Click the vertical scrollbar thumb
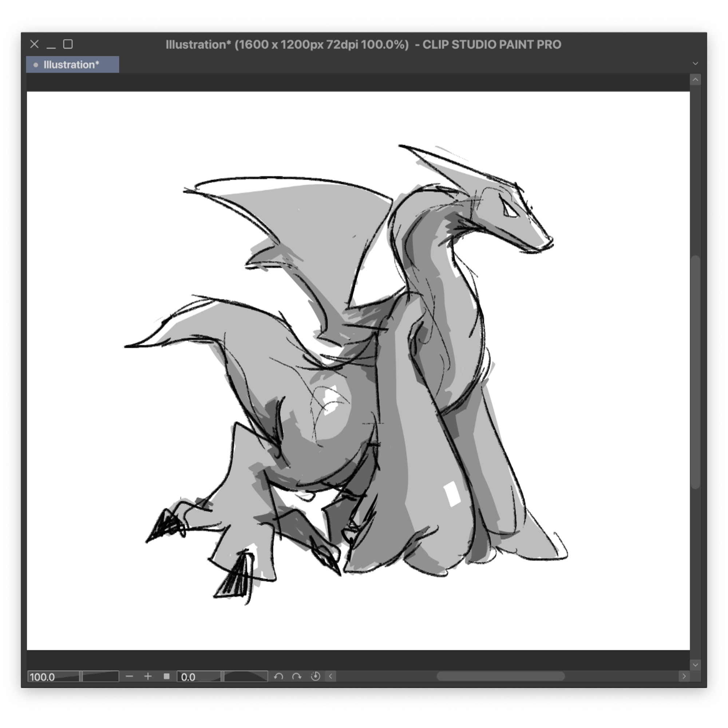 point(696,371)
